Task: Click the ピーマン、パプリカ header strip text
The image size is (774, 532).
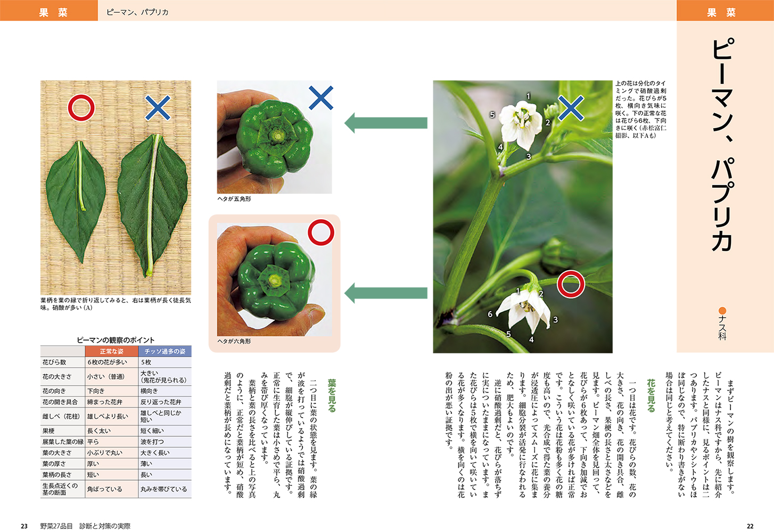Action: point(137,12)
